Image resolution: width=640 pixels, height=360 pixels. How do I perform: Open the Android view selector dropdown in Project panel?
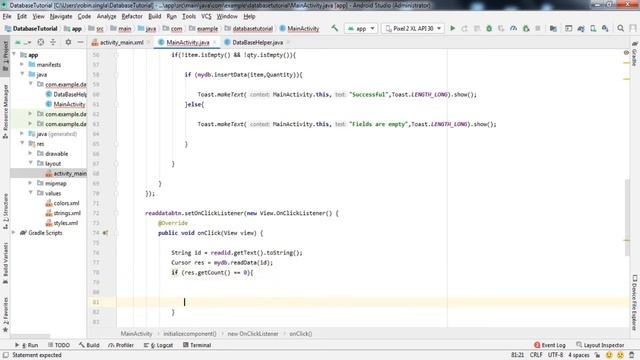tap(23, 42)
